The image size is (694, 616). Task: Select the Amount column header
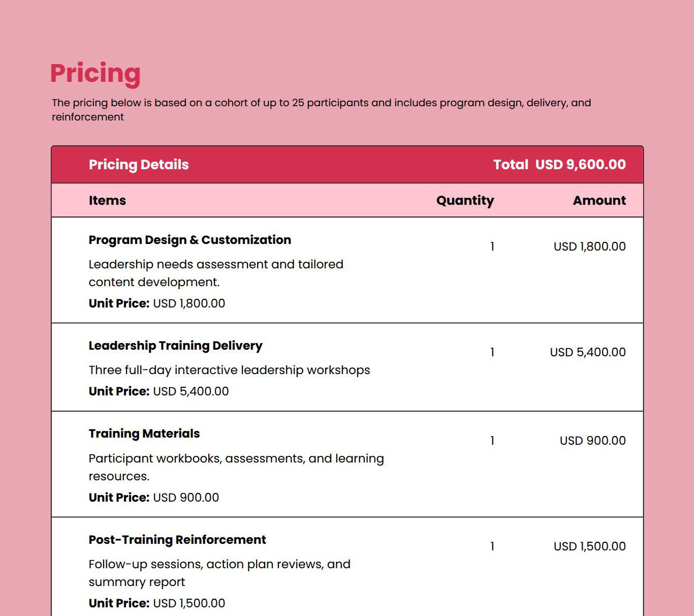click(x=599, y=201)
